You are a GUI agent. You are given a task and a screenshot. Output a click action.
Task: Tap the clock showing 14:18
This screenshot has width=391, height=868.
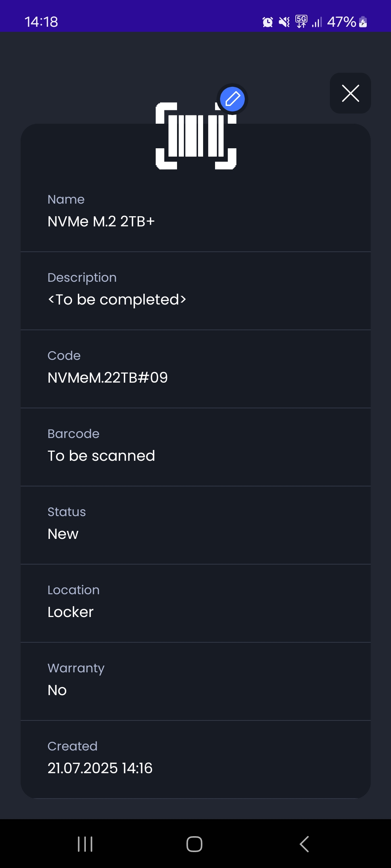pyautogui.click(x=41, y=22)
